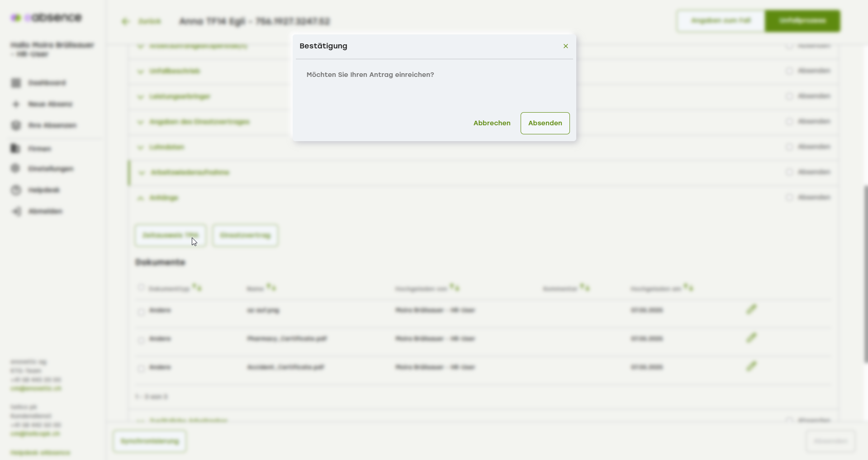Switch to the Unfallprozess tab
Screen dimensions: 868x460
click(802, 21)
